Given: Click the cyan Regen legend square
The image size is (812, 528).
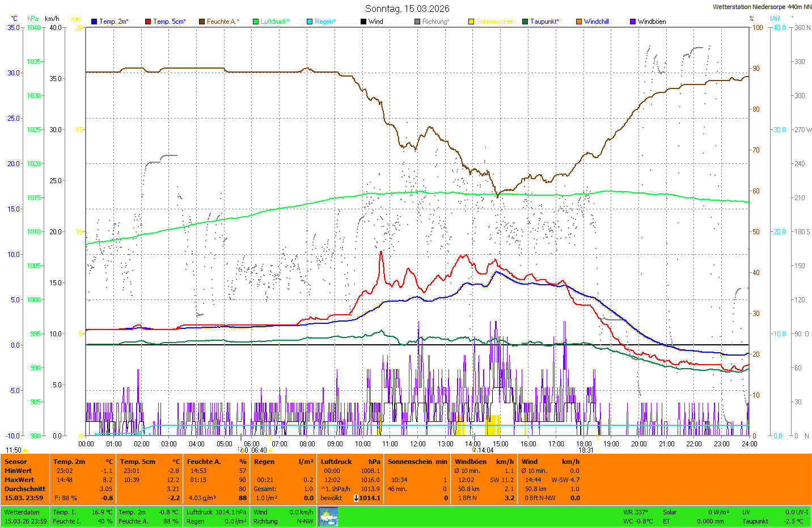Looking at the screenshot, I should click(310, 22).
